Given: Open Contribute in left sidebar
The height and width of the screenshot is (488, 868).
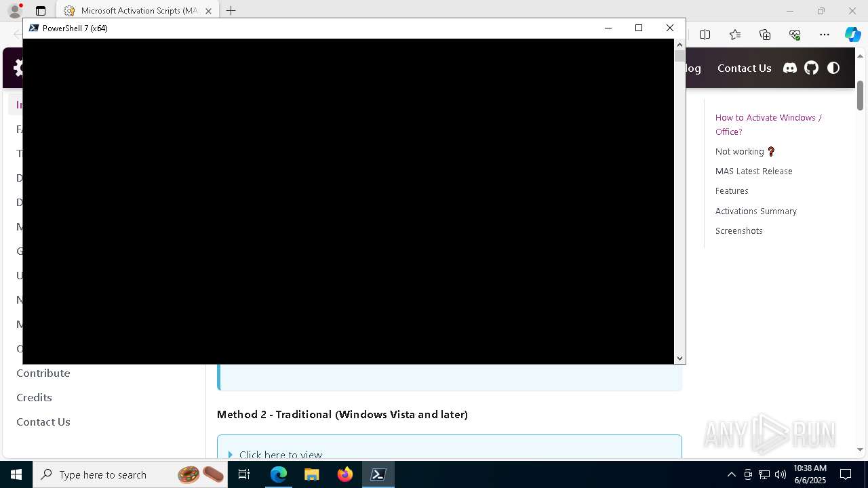Looking at the screenshot, I should click(43, 373).
